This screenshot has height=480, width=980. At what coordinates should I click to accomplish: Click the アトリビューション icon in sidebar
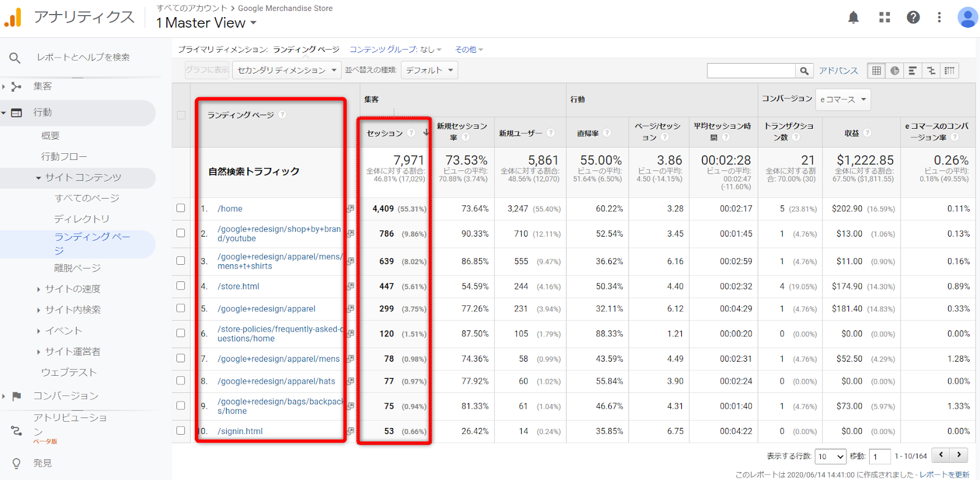pyautogui.click(x=17, y=431)
